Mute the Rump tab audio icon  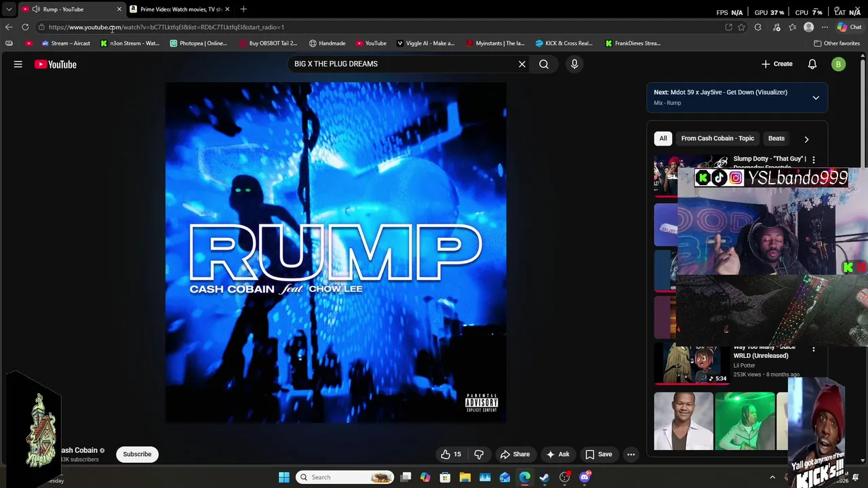point(36,9)
